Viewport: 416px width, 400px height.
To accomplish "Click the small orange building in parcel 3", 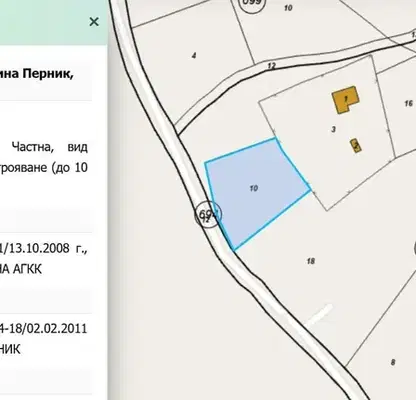I will 356,146.
